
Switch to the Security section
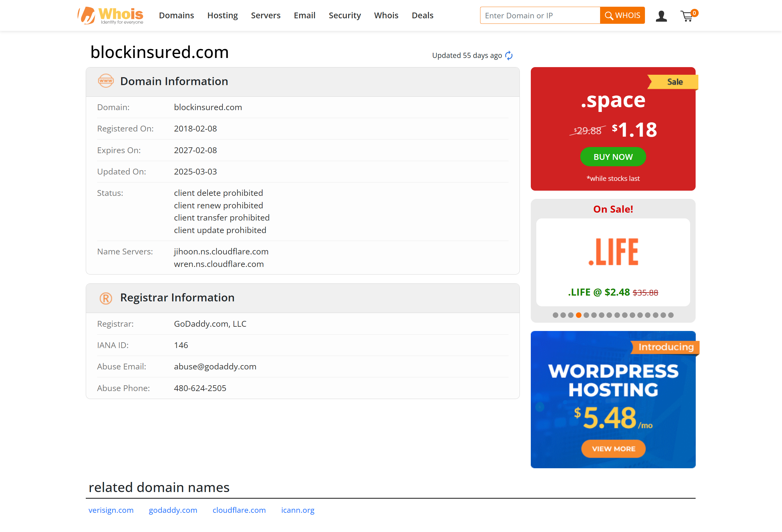tap(345, 15)
